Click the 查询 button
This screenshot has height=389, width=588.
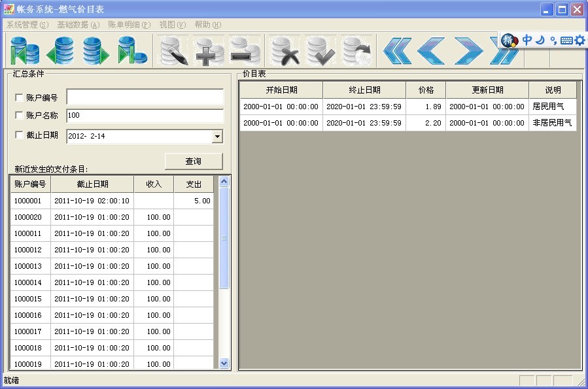[x=194, y=161]
